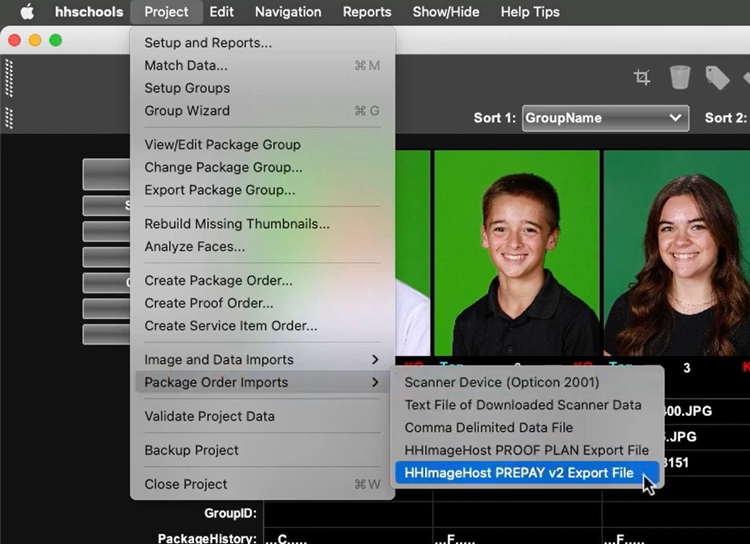Select Setup Groups
Screen dimensions: 750x544
click(262, 88)
